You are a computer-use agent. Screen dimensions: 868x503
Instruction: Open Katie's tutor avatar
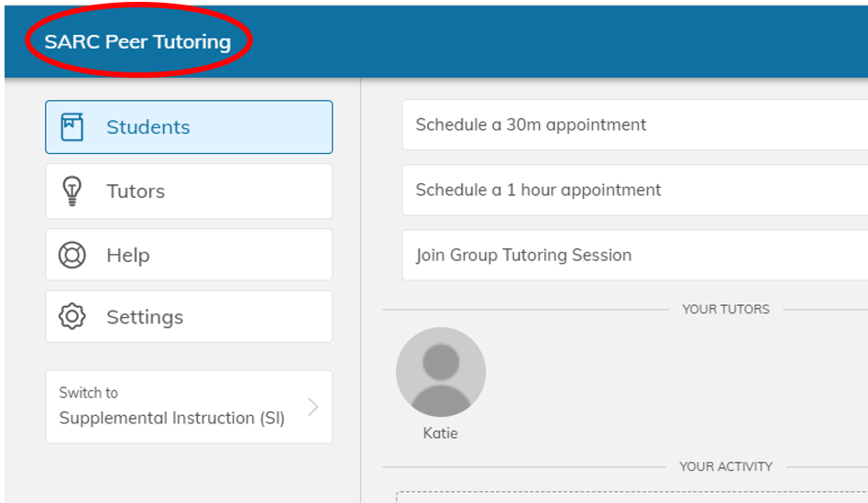(441, 372)
